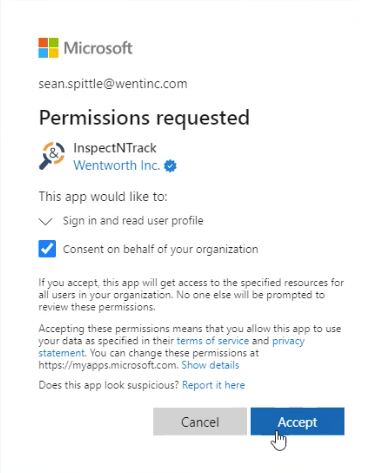Click the InspectNTrack magnifier app icon
Viewport: 382px width, 473px height.
[52, 156]
